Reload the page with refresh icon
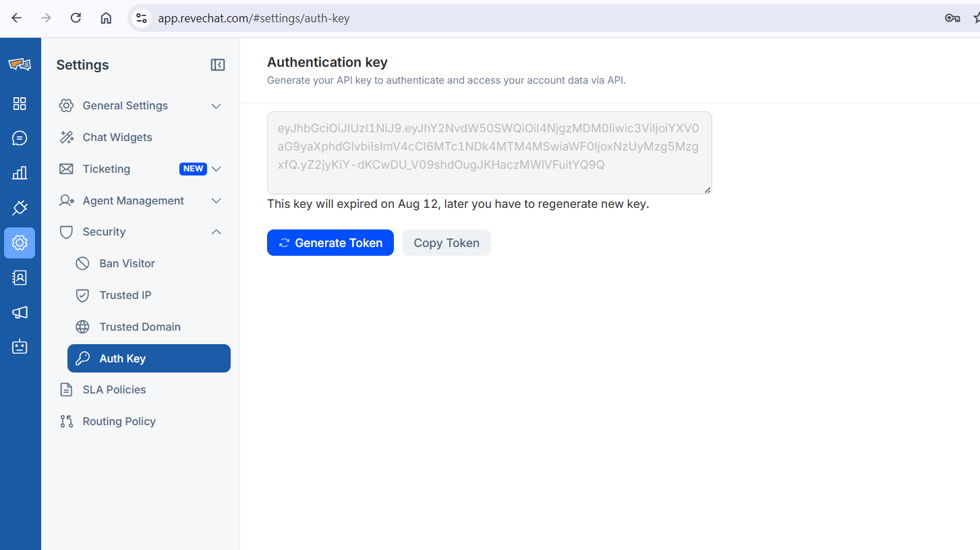The image size is (980, 550). [76, 18]
